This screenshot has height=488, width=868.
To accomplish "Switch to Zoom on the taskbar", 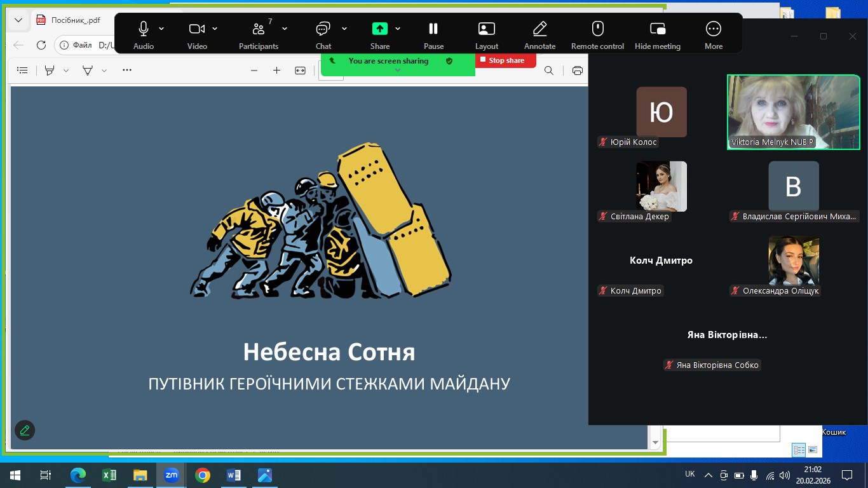I will coord(172,475).
